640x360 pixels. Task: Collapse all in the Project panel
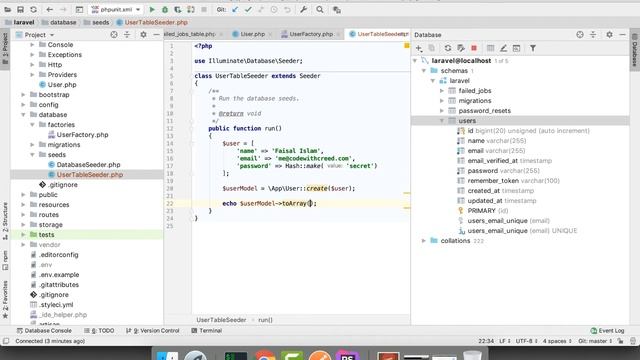pyautogui.click(x=127, y=35)
